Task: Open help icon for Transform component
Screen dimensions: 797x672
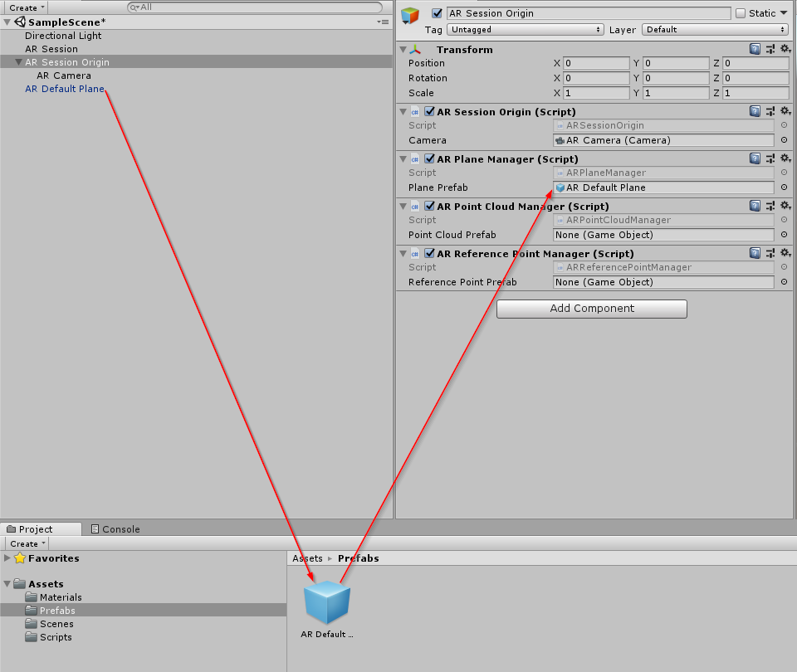Action: [x=755, y=50]
